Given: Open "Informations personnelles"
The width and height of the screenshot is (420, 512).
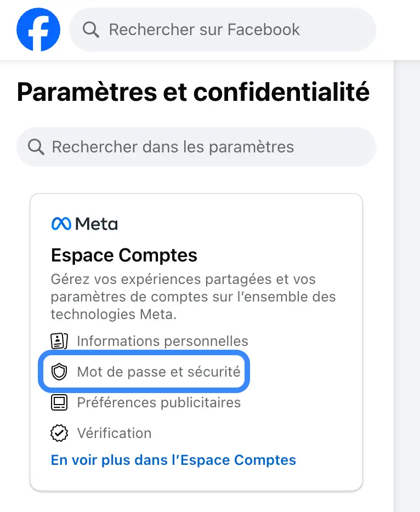Looking at the screenshot, I should click(162, 341).
